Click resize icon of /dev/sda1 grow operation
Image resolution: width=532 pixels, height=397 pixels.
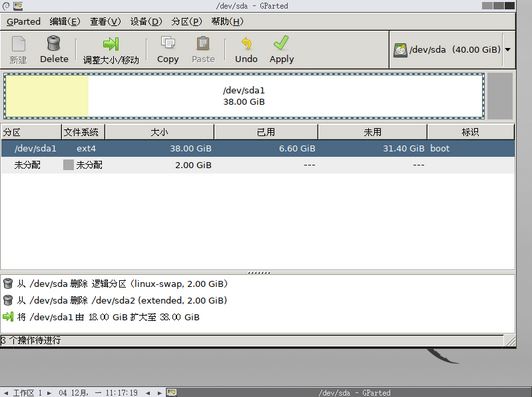[x=8, y=317]
